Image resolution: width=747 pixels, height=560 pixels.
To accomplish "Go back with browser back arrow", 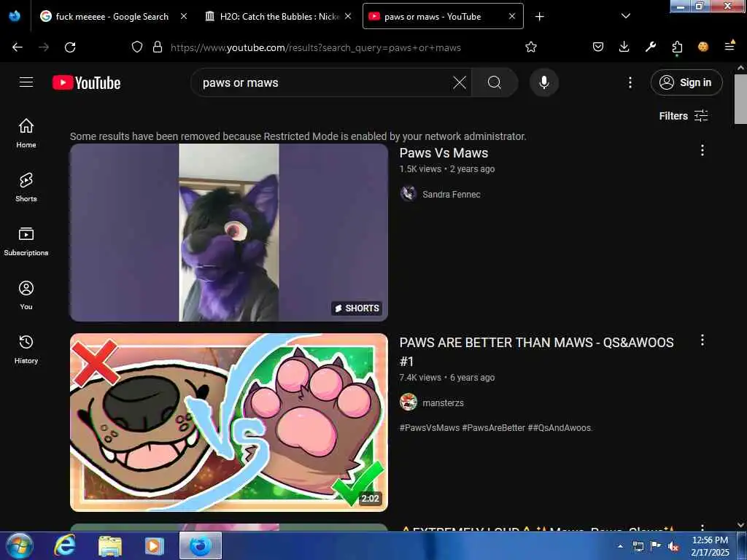I will (x=18, y=47).
